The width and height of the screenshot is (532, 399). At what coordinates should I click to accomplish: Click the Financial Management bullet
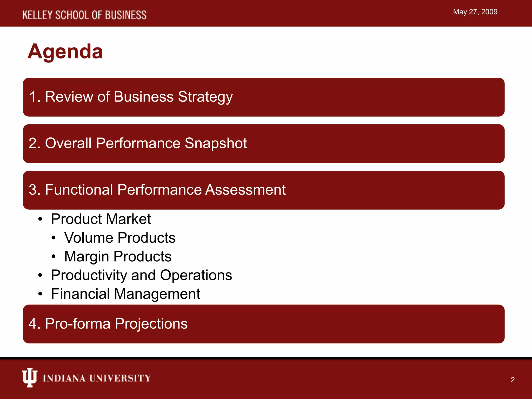[x=125, y=294]
